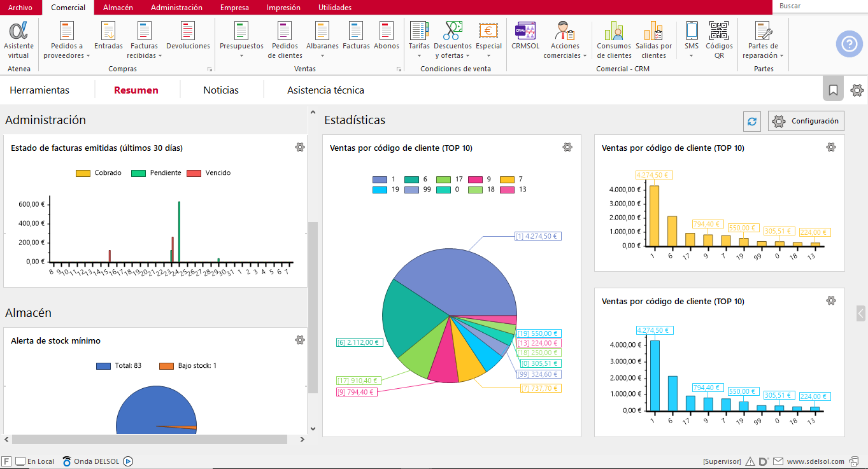Open settings gear of blue bar chart
This screenshot has height=469, width=868.
(x=831, y=300)
